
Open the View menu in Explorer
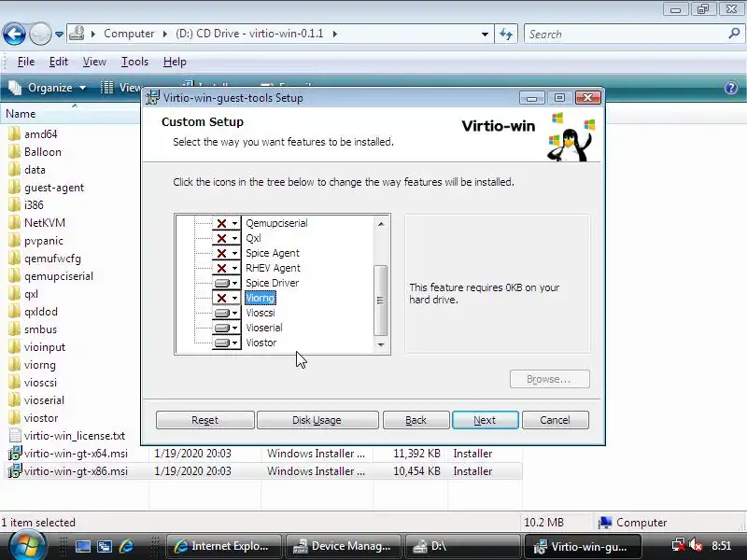[94, 62]
